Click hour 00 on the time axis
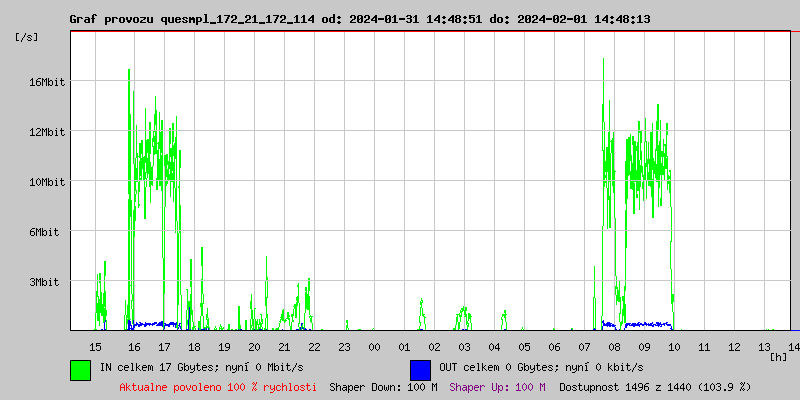Screen dimensions: 800x400 tap(374, 346)
